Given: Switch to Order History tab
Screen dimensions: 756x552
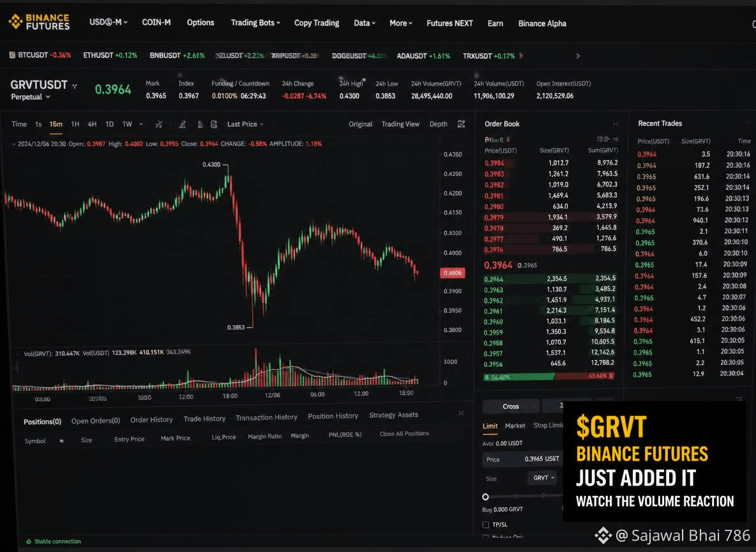Looking at the screenshot, I should click(x=151, y=420).
